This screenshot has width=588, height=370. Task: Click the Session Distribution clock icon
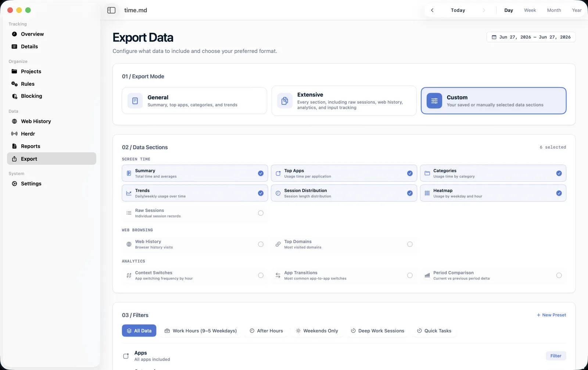coord(278,193)
